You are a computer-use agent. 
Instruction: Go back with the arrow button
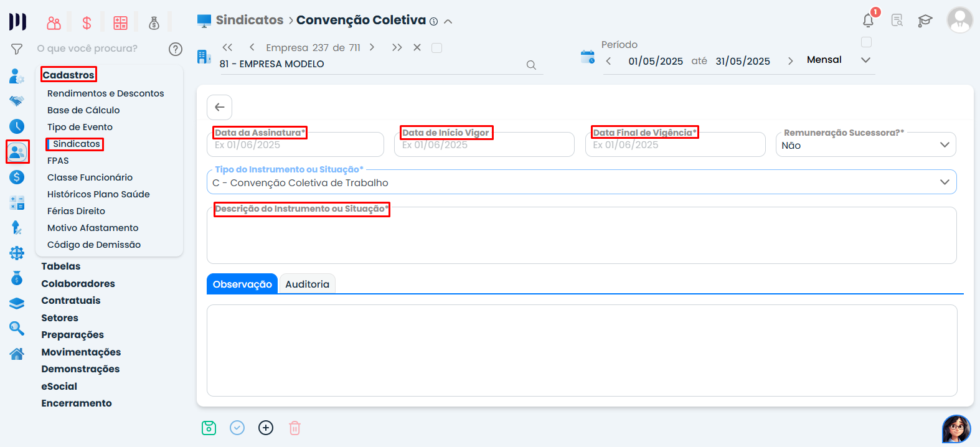(x=220, y=107)
